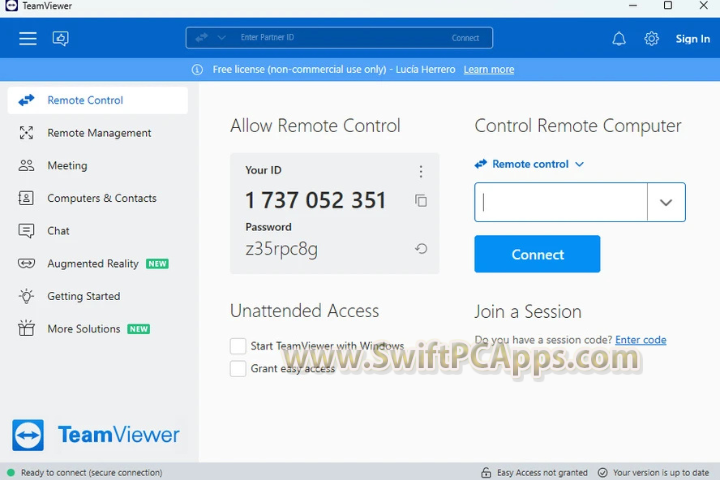Click the Computers & Contacts address book icon
The image size is (720, 480).
pos(26,198)
